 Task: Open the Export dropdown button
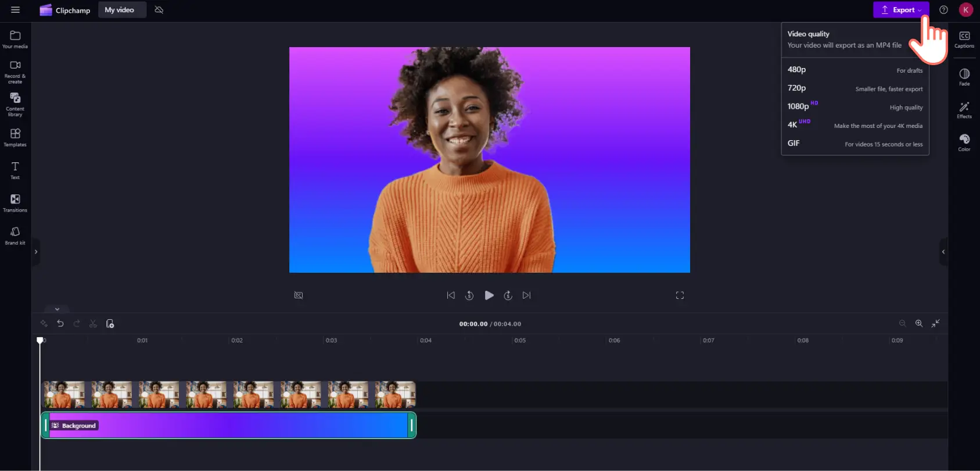(901, 10)
